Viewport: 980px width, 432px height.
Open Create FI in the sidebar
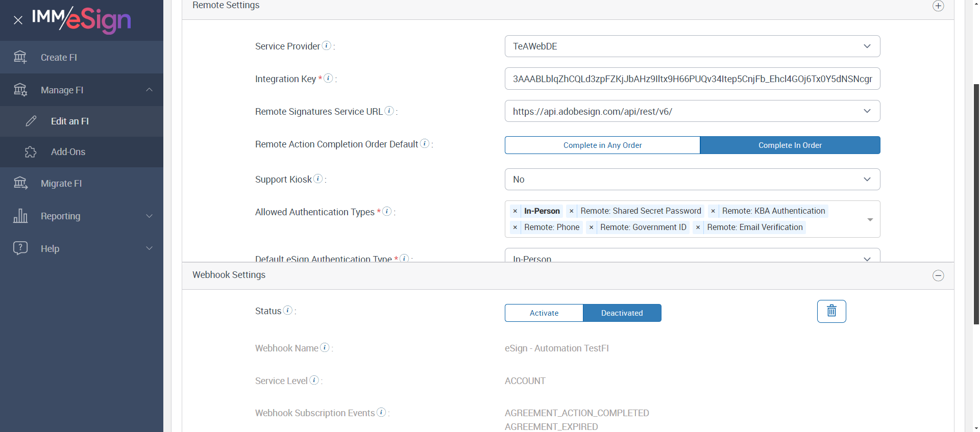59,58
